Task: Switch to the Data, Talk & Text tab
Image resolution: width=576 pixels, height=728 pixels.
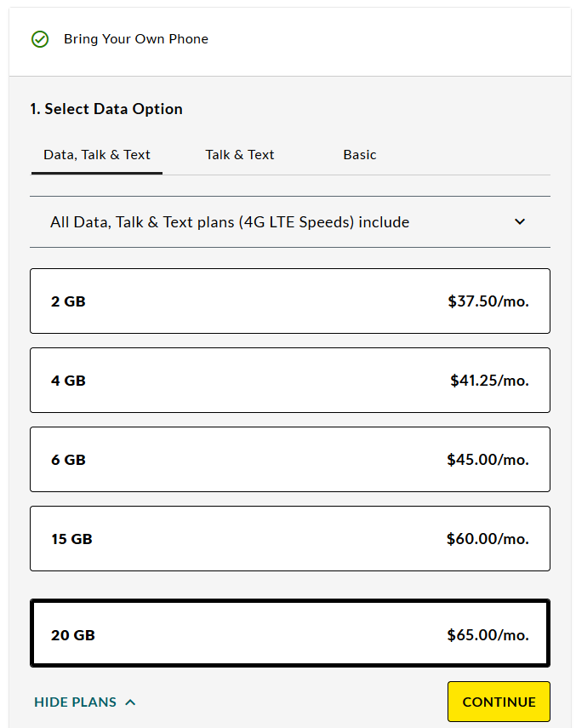Action: coord(97,155)
